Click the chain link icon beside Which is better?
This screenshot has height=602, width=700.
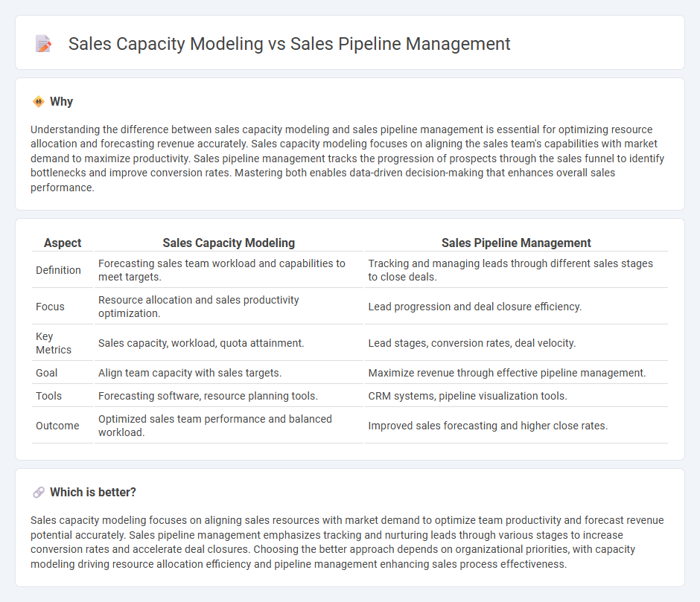point(39,492)
